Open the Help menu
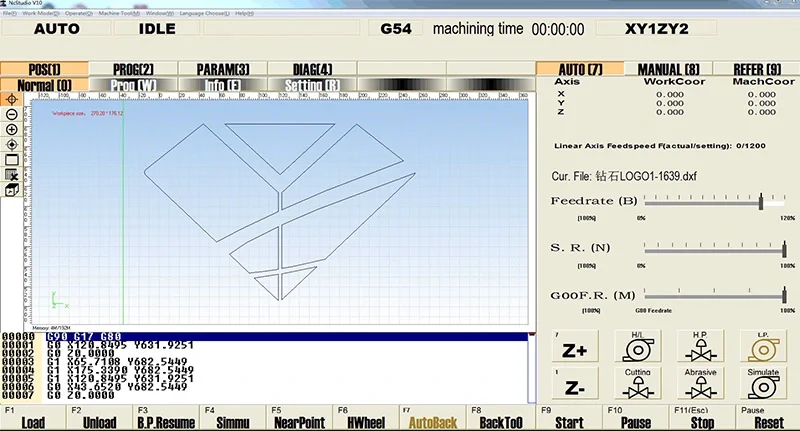The height and width of the screenshot is (431, 800). tap(244, 13)
